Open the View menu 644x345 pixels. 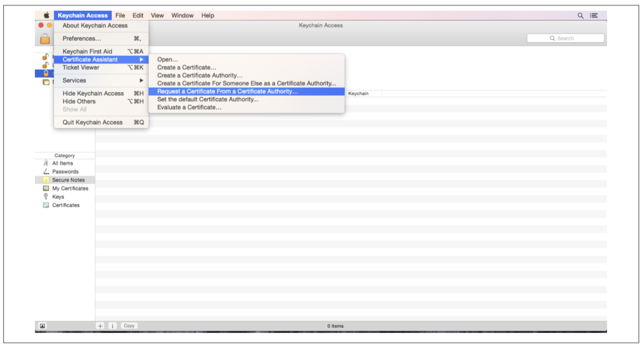[157, 16]
